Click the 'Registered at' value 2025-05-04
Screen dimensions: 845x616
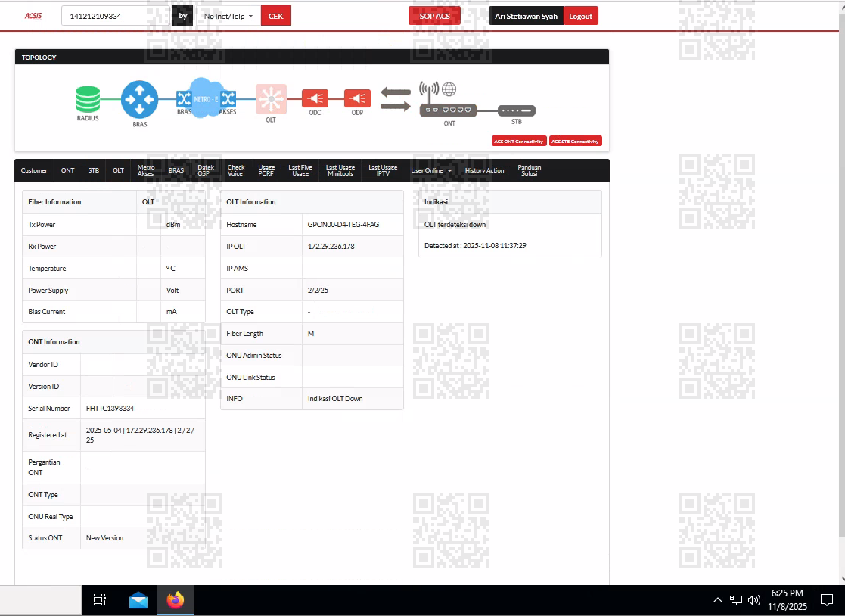140,435
